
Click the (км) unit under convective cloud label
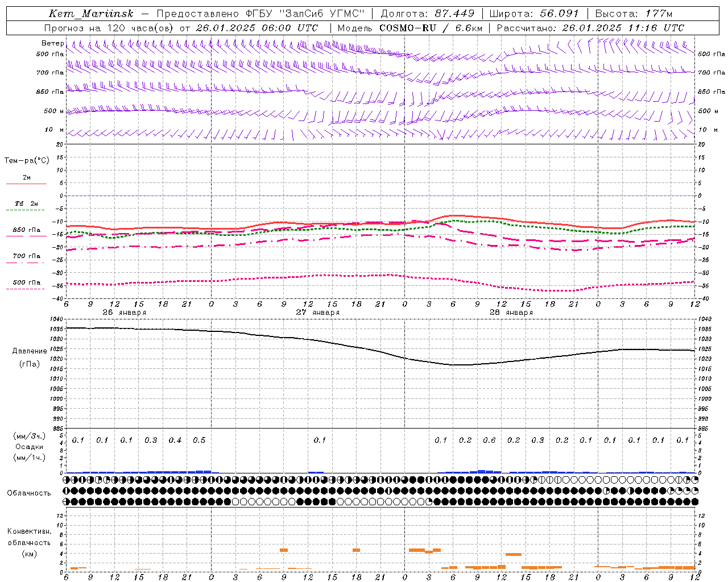(x=30, y=554)
